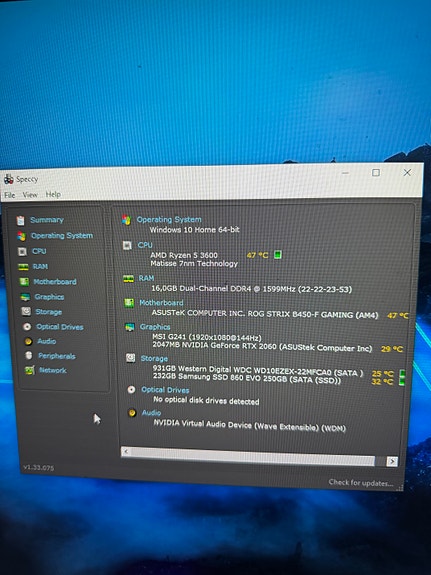
Task: Open the CPU heading link in summary
Action: [145, 245]
